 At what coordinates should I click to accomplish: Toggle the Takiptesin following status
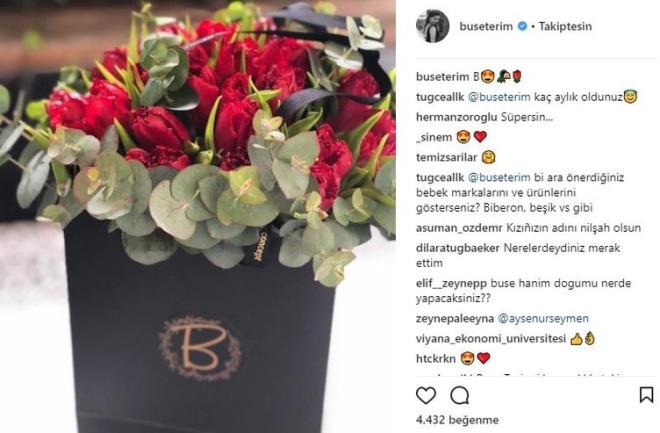point(565,27)
